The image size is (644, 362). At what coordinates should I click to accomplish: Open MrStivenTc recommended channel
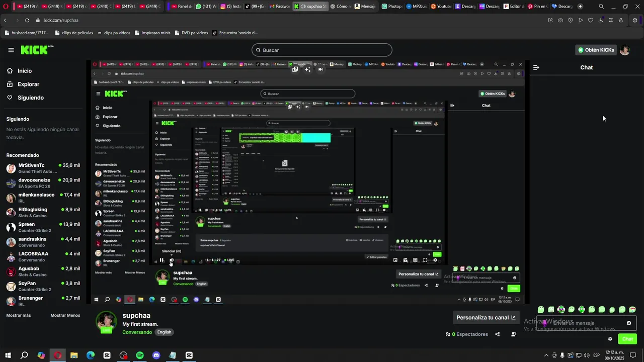pyautogui.click(x=43, y=168)
